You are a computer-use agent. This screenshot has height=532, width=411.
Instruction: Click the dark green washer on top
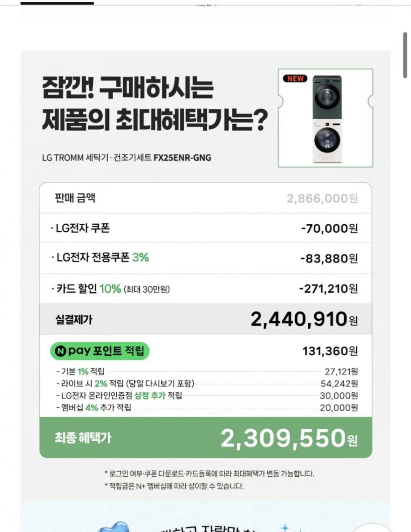(327, 97)
